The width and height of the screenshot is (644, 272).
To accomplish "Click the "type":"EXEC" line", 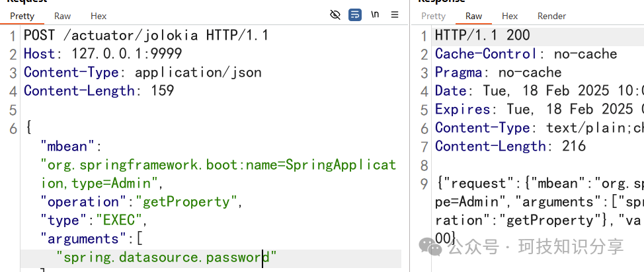I will pyautogui.click(x=94, y=221).
